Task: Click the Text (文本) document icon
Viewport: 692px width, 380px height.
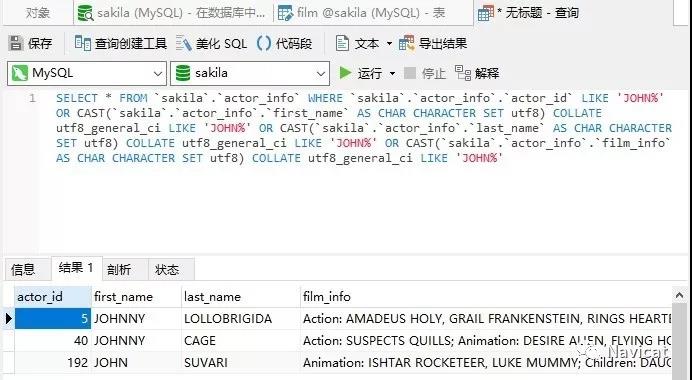Action: tap(342, 43)
